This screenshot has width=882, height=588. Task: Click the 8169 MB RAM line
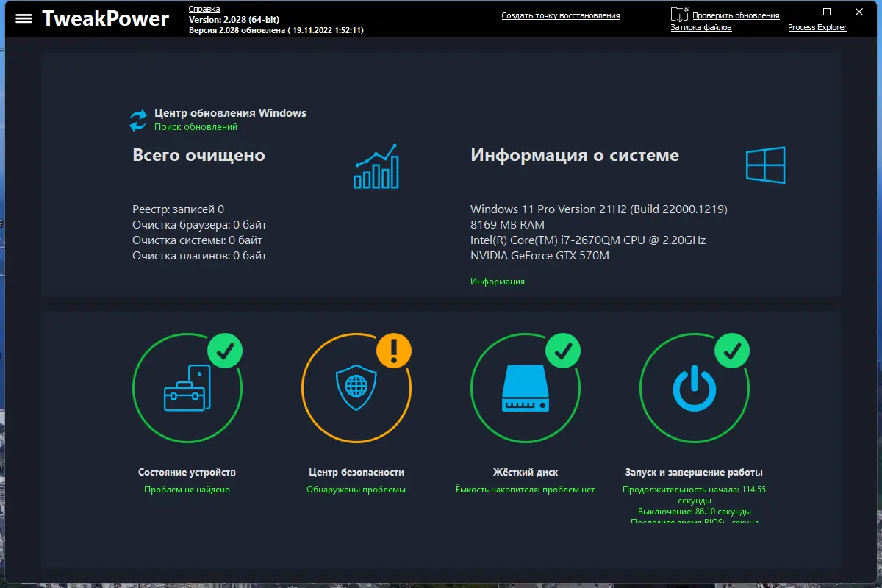[x=507, y=225]
